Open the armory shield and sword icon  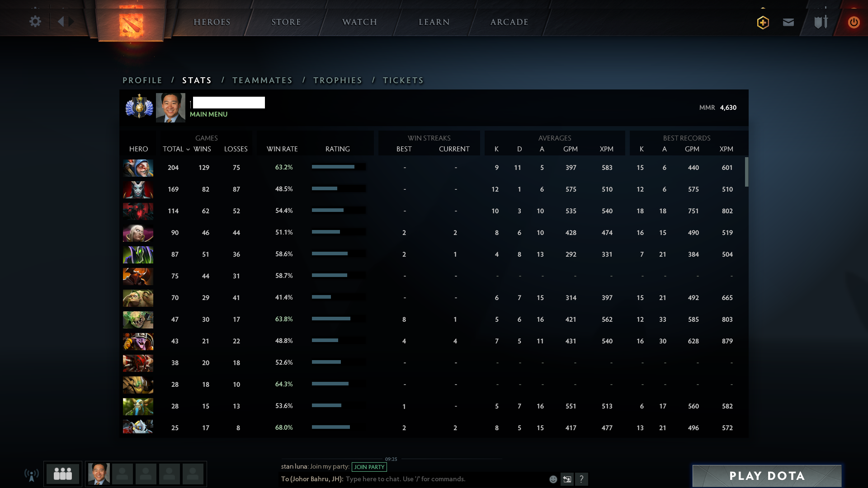[x=821, y=22]
